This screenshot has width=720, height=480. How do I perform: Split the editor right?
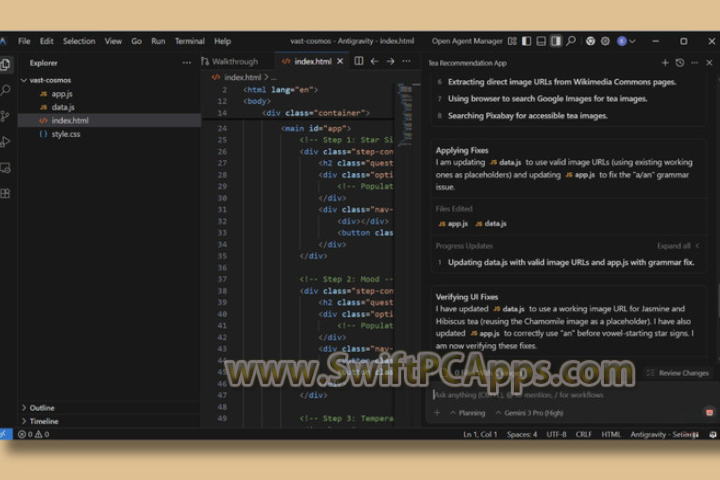point(359,61)
